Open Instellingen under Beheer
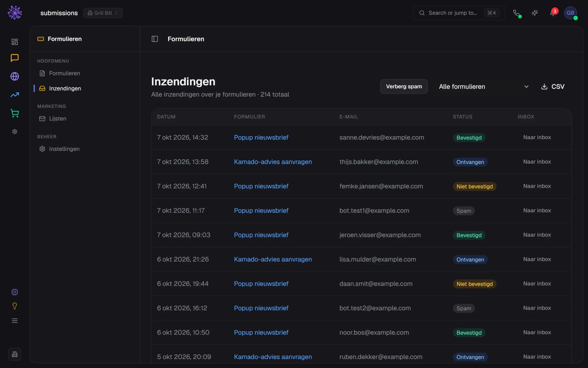The height and width of the screenshot is (368, 588). 64,149
